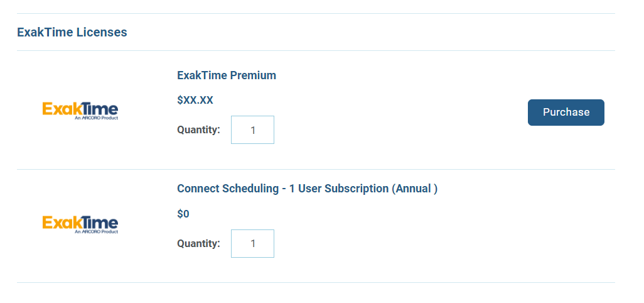Click the Quantity label under Connect Scheduling
This screenshot has height=303, width=644.
pos(198,243)
